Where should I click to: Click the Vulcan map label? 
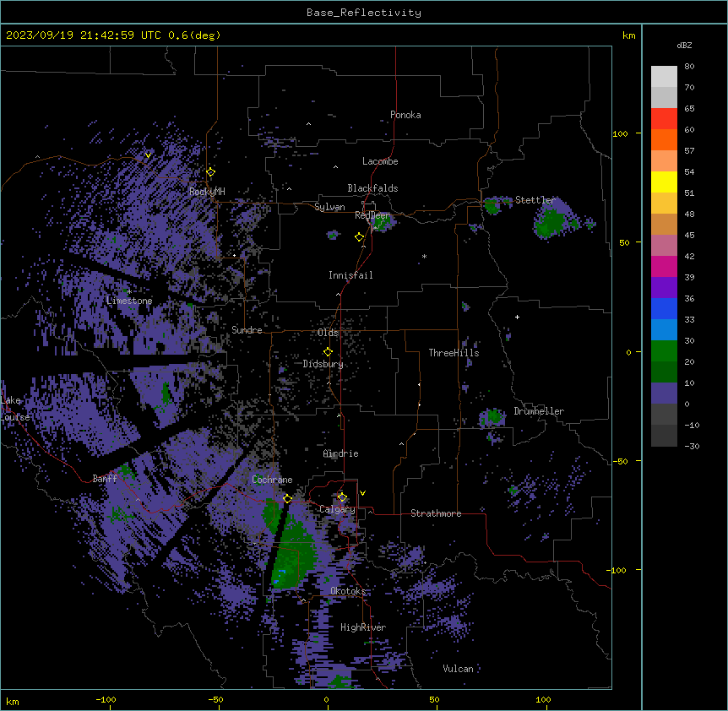[x=459, y=669]
